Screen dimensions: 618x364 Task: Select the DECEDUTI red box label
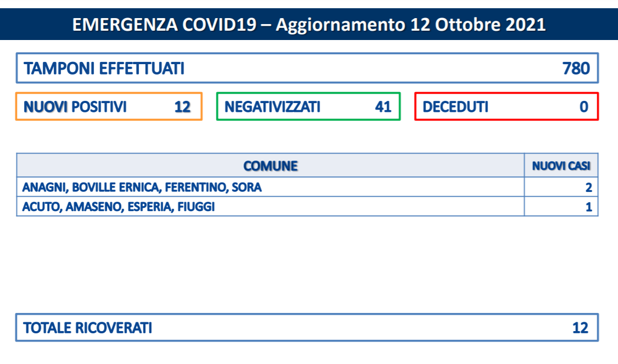455,107
